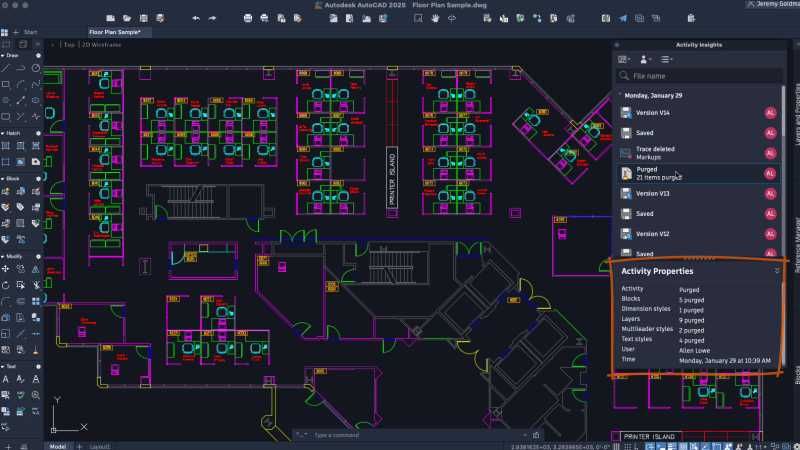Collapse the Monday, January 29 group
The image size is (800, 450).
(x=619, y=95)
